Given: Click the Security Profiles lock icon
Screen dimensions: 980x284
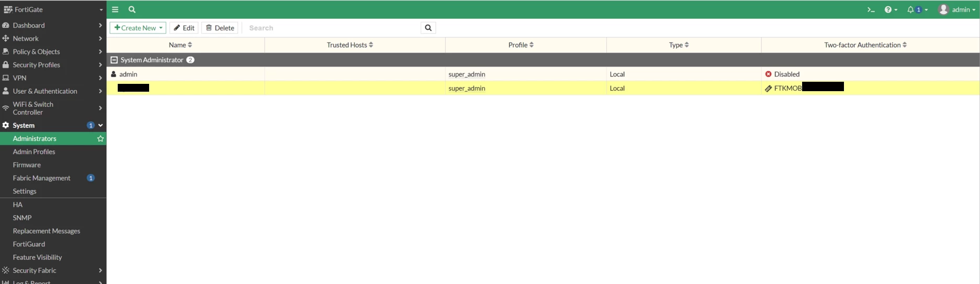Looking at the screenshot, I should pos(6,64).
